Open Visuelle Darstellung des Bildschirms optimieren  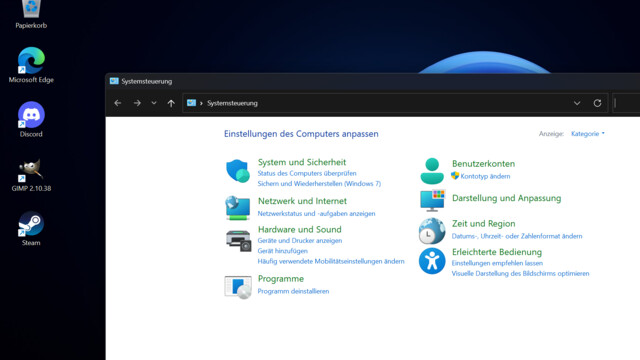tap(520, 273)
